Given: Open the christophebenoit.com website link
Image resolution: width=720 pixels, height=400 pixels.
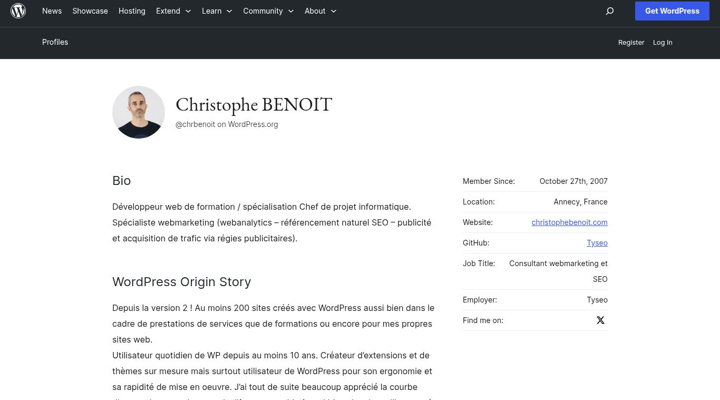Looking at the screenshot, I should [569, 222].
